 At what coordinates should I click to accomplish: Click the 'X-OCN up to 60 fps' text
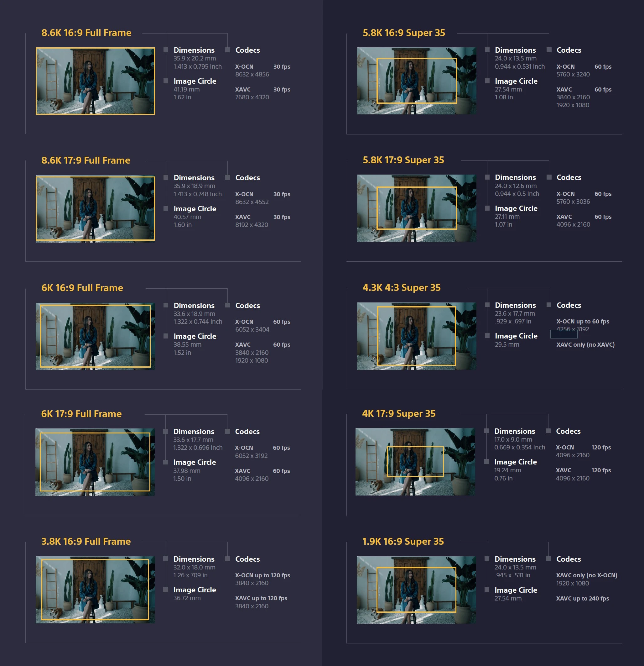[x=583, y=321]
